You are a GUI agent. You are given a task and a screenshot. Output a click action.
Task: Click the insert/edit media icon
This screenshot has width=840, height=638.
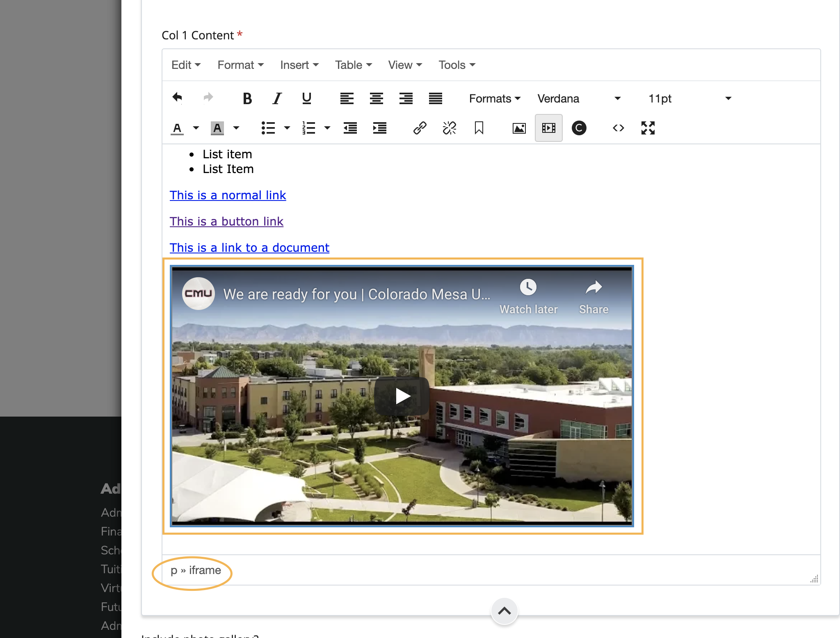pyautogui.click(x=548, y=128)
